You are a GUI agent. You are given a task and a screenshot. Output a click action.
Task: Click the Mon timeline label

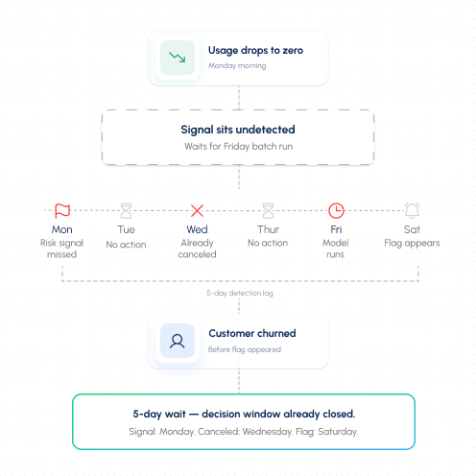pyautogui.click(x=62, y=229)
